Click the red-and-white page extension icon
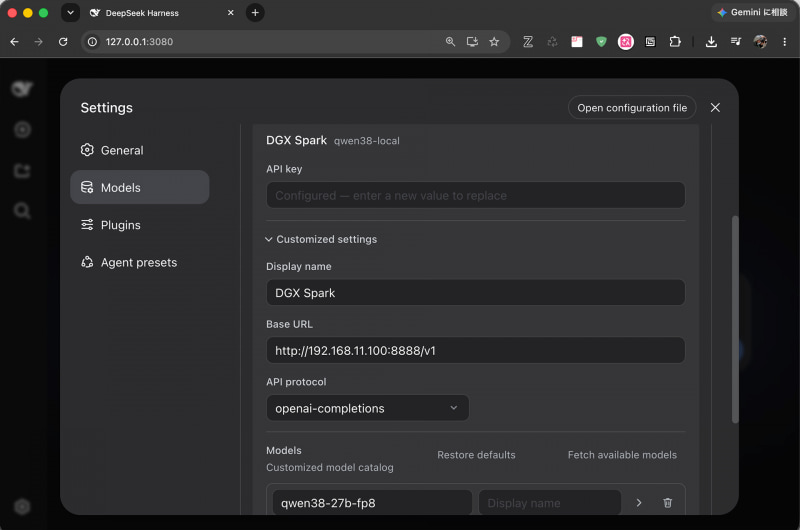800x530 pixels. coord(577,42)
